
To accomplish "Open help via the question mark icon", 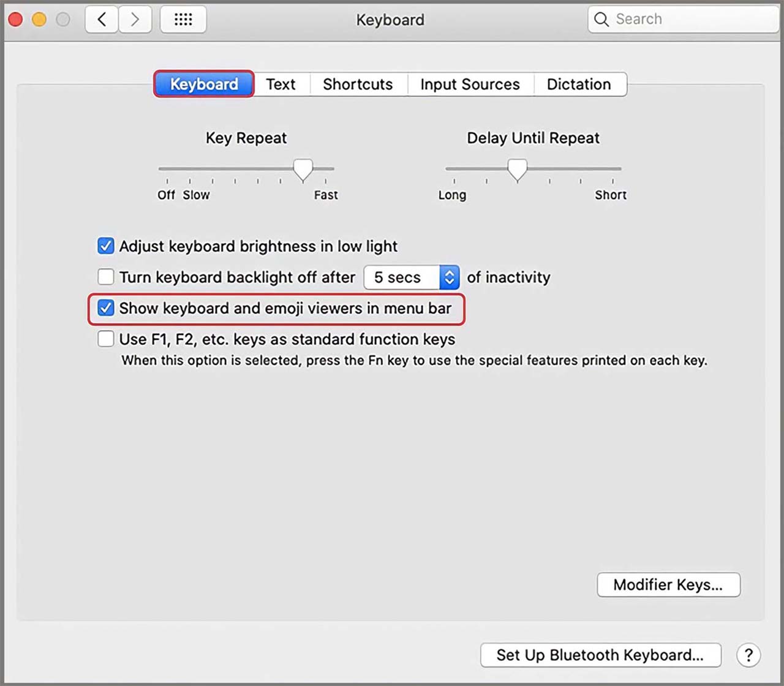I will coord(748,655).
